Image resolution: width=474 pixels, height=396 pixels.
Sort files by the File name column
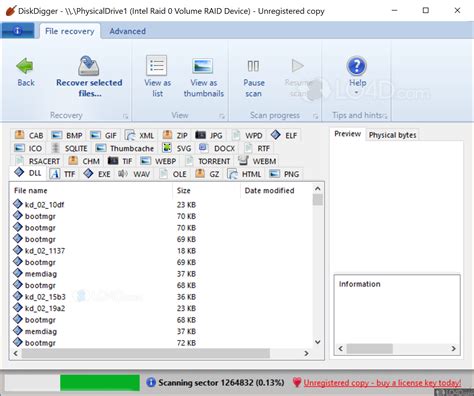click(x=91, y=191)
